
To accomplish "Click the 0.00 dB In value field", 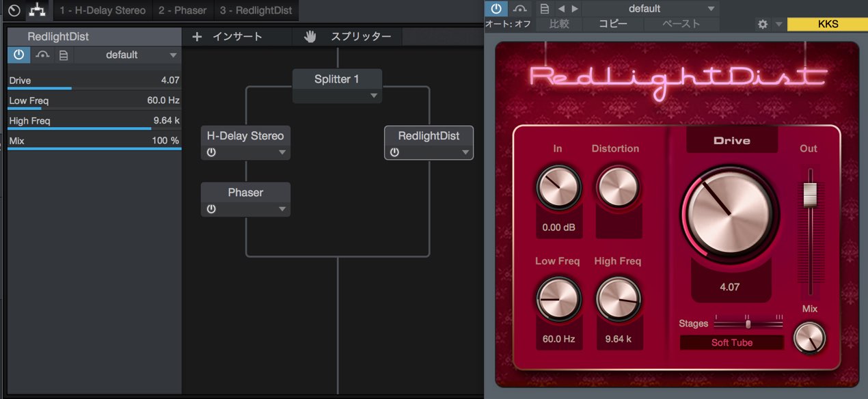I will [559, 228].
